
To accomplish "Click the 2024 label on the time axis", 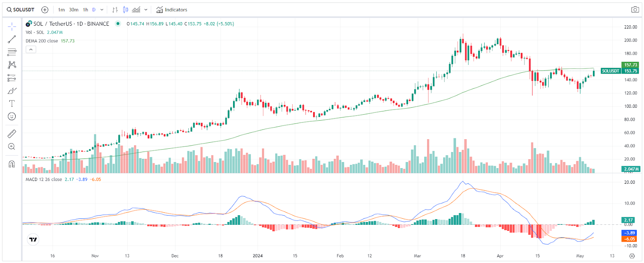I will click(x=258, y=256).
